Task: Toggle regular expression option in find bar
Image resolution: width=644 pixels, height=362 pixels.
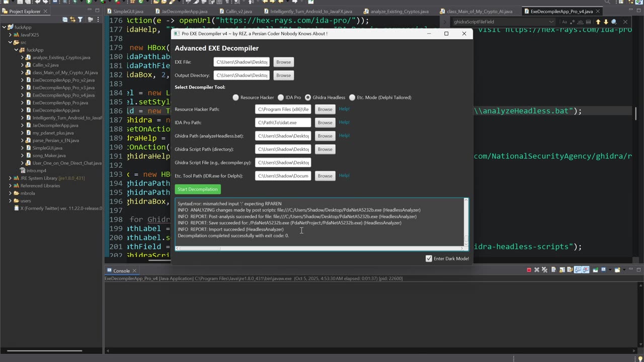Action: [x=573, y=22]
